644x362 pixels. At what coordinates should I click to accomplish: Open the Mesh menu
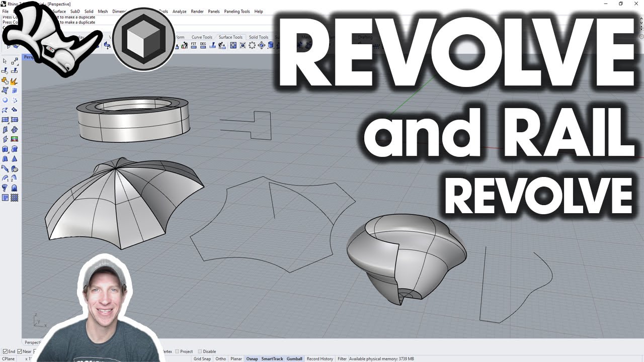click(x=103, y=11)
